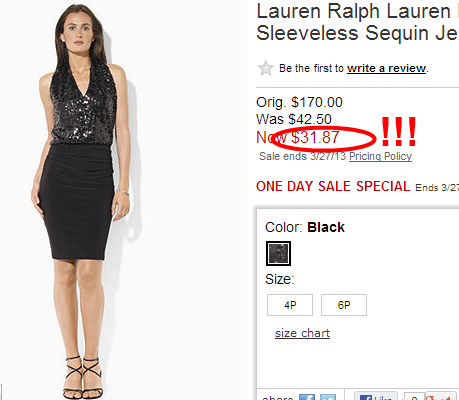The height and width of the screenshot is (400, 459).
Task: Share on Facebook via the share icon
Action: pos(307,397)
